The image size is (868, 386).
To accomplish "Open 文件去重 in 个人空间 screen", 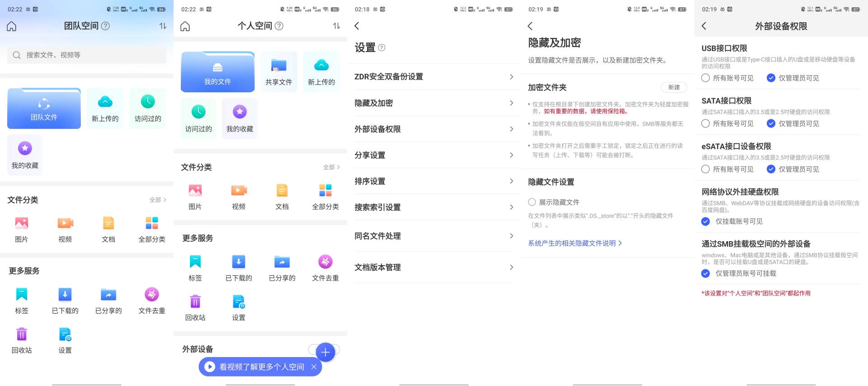I will pos(325,268).
